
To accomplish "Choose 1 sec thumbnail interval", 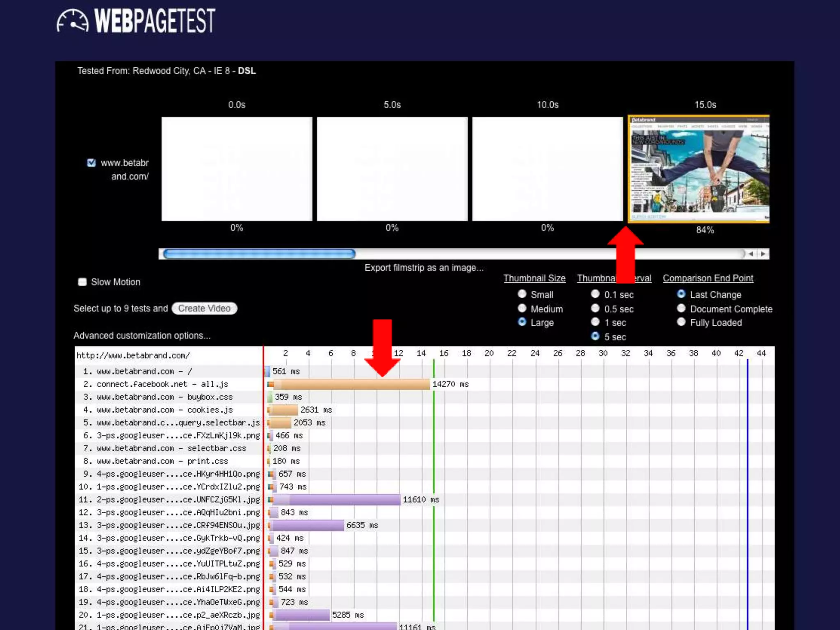I will point(595,322).
